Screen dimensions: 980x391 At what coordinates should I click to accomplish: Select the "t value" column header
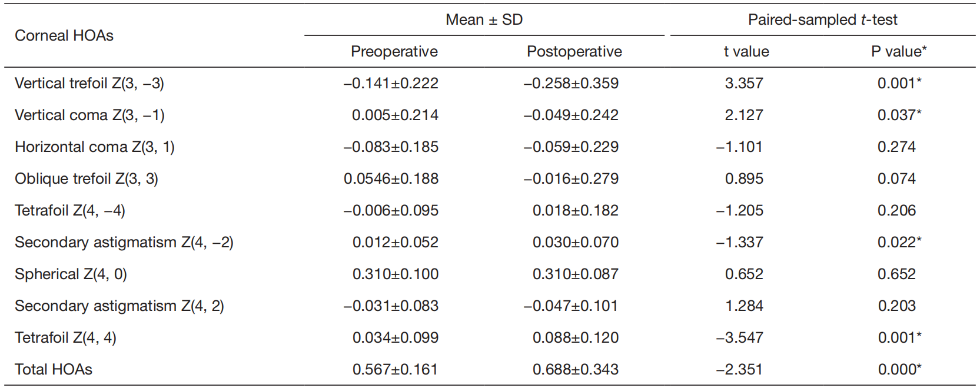click(746, 52)
